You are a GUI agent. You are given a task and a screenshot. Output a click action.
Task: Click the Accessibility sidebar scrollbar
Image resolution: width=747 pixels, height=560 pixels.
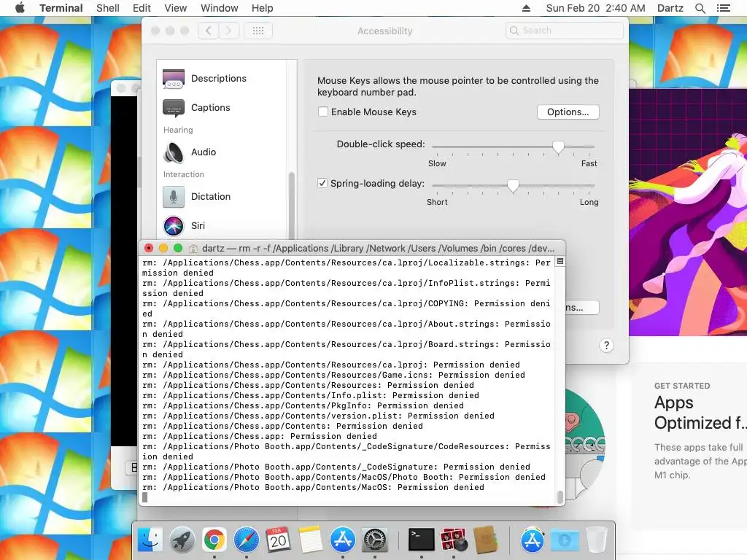(x=292, y=206)
